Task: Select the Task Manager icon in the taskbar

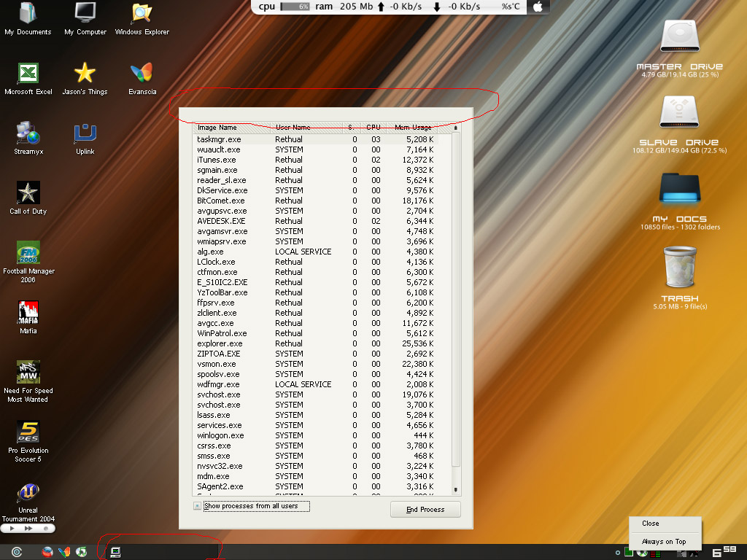Action: (115, 552)
